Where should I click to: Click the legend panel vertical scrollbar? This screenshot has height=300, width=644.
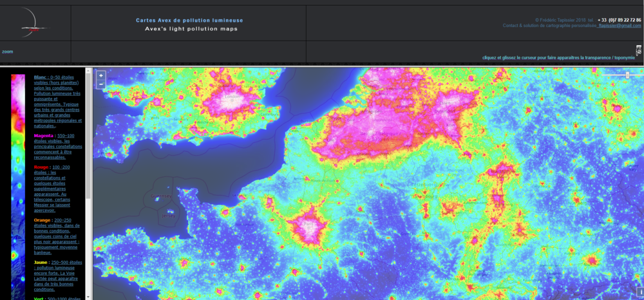pos(88,183)
